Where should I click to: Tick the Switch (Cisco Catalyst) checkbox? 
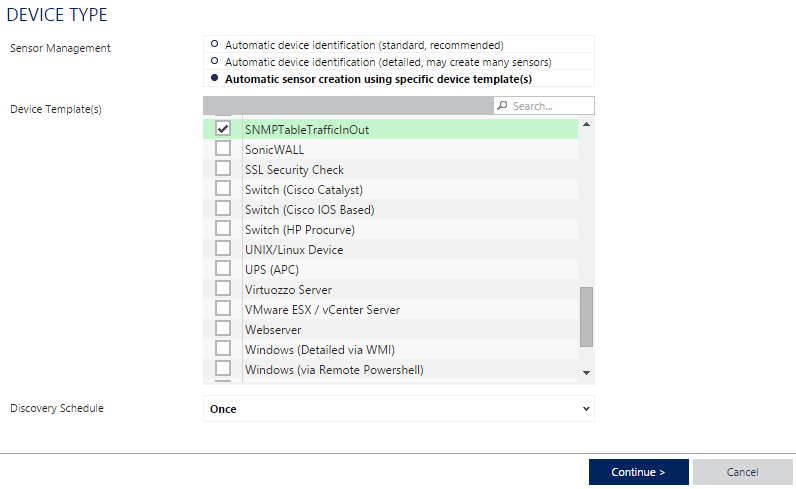(x=222, y=188)
